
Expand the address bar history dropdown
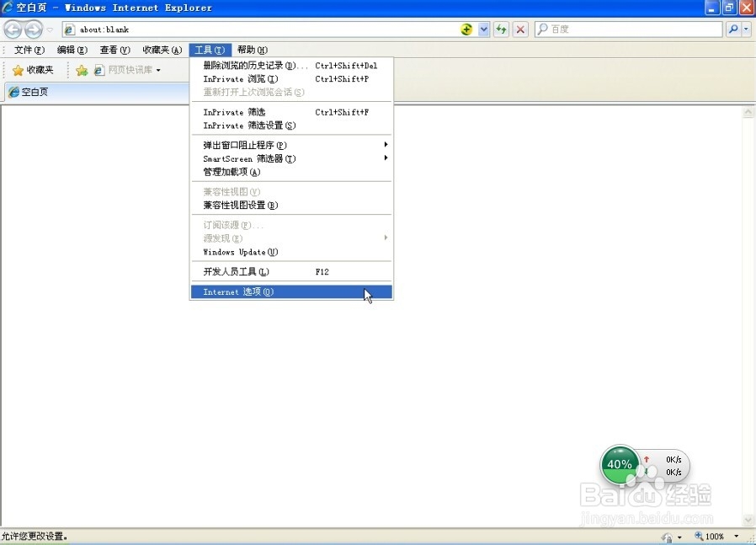pos(483,29)
